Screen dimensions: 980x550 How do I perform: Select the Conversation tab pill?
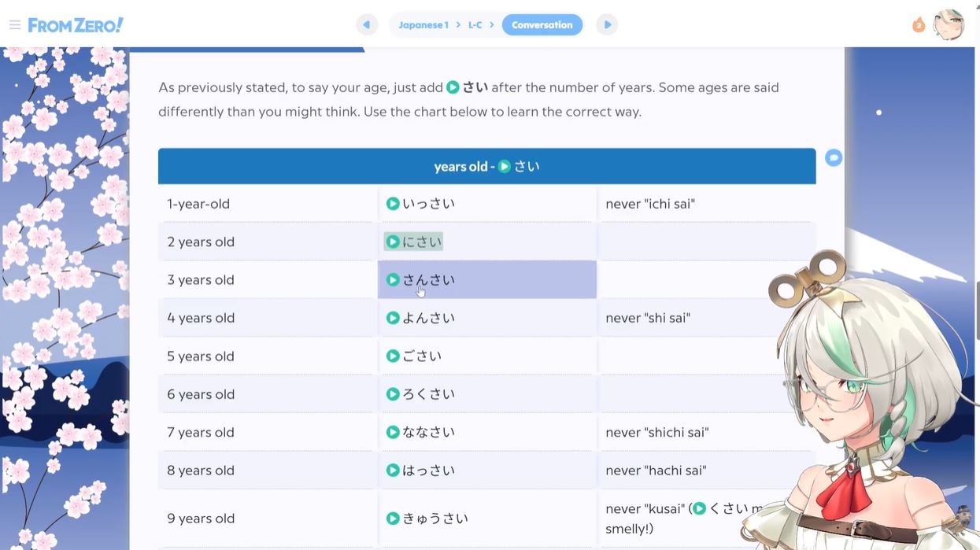542,25
